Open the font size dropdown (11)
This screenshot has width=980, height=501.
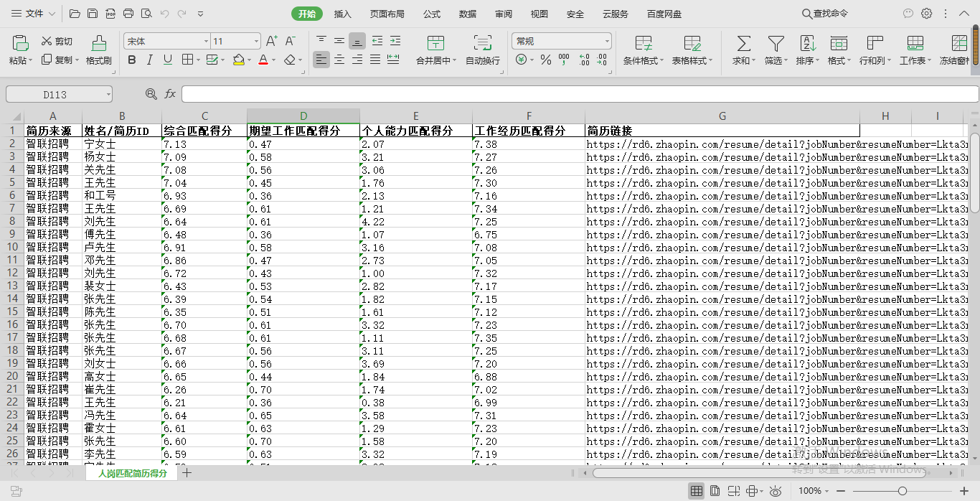(x=256, y=42)
